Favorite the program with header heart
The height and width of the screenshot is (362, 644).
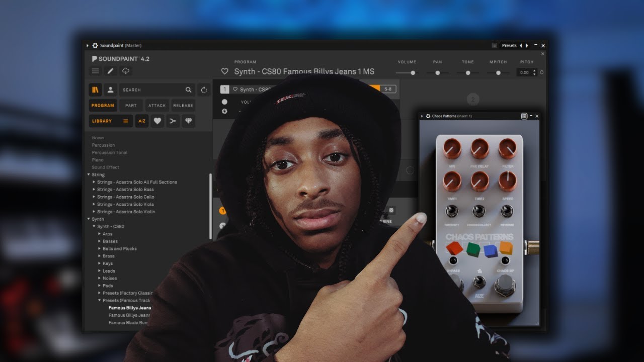tap(225, 71)
